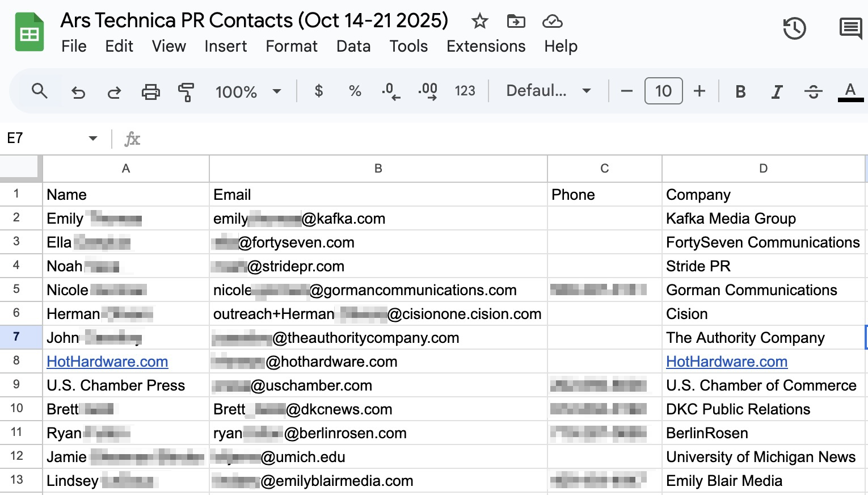
Task: Open the text color picker
Action: (x=850, y=91)
